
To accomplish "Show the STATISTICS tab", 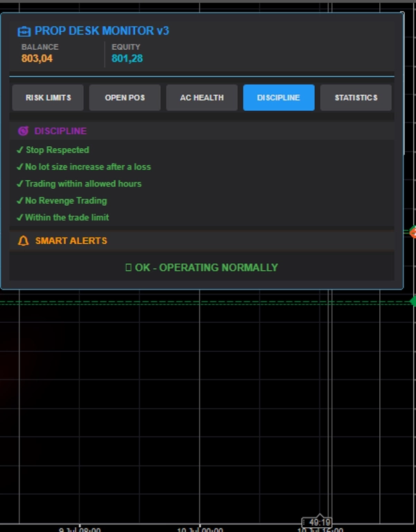I will coord(356,98).
